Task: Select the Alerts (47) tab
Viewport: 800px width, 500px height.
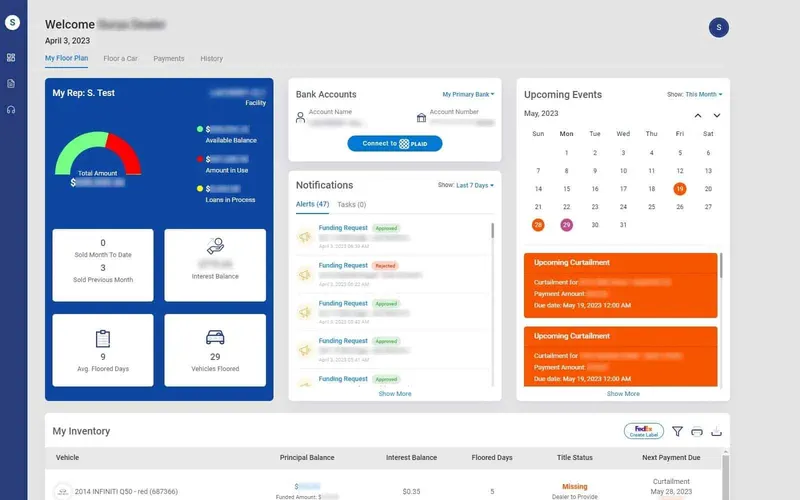Action: (312, 204)
